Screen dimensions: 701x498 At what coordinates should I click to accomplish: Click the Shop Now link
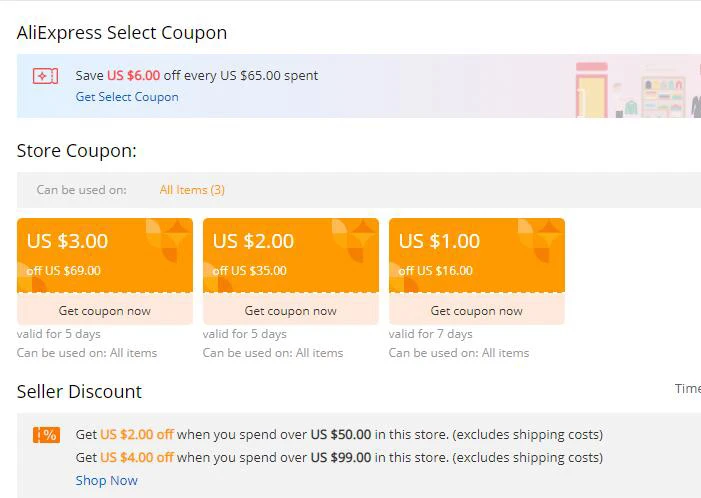[x=107, y=480]
